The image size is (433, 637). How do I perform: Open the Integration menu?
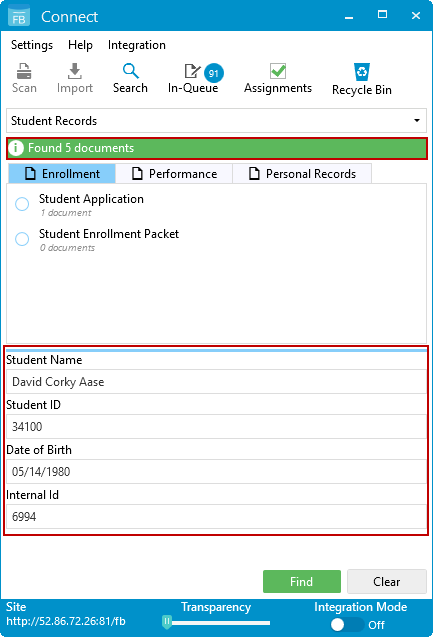coord(137,45)
